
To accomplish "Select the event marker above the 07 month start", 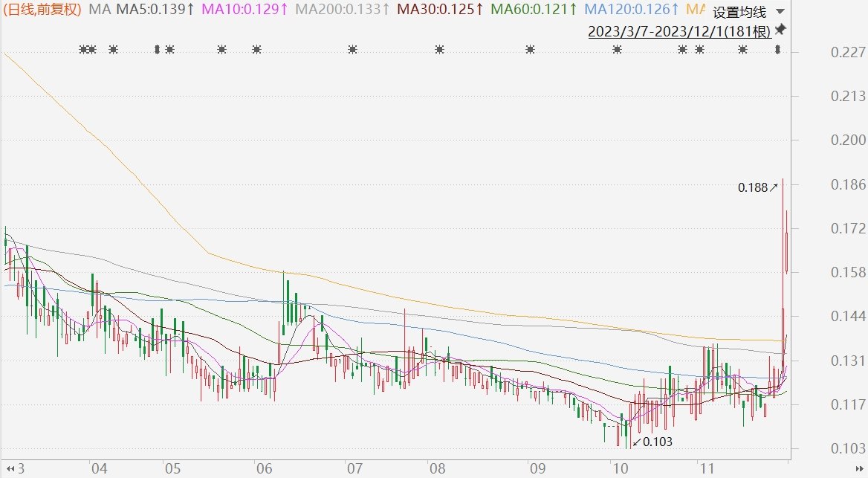I will point(352,50).
